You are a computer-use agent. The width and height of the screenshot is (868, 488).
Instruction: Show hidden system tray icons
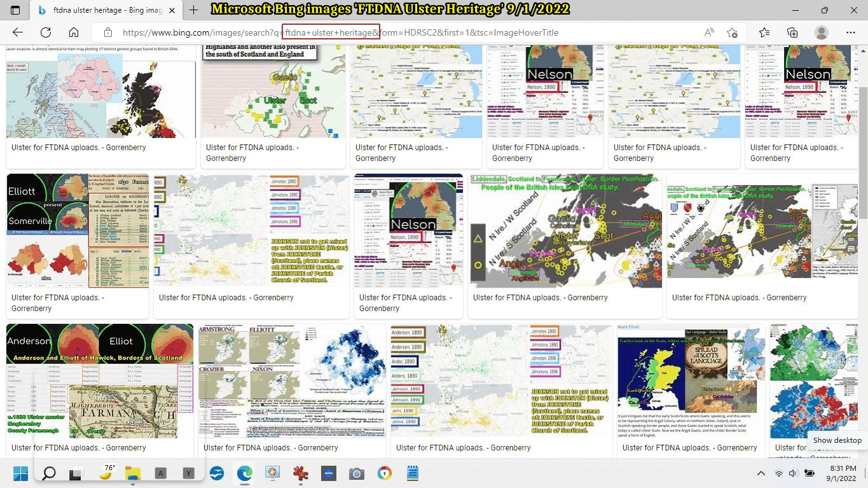tap(761, 473)
